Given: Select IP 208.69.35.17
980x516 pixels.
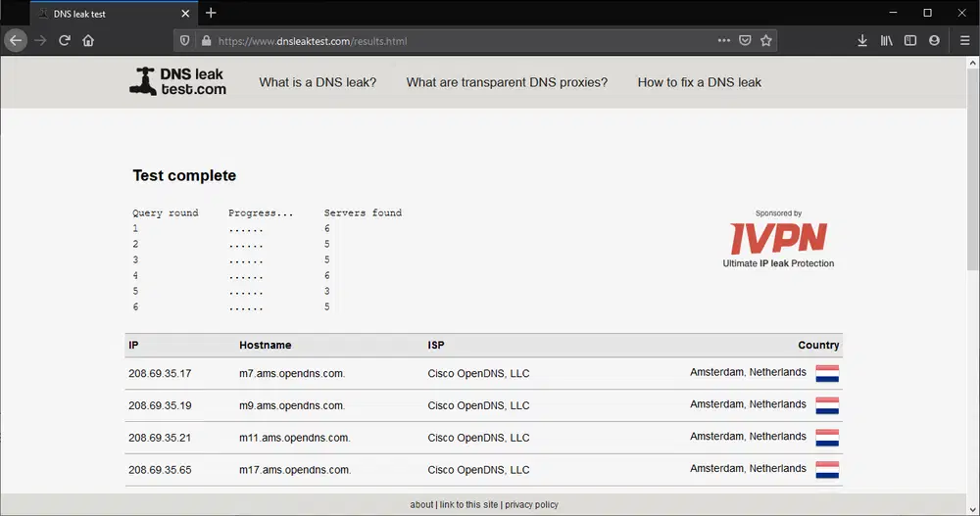Looking at the screenshot, I should click(x=160, y=374).
